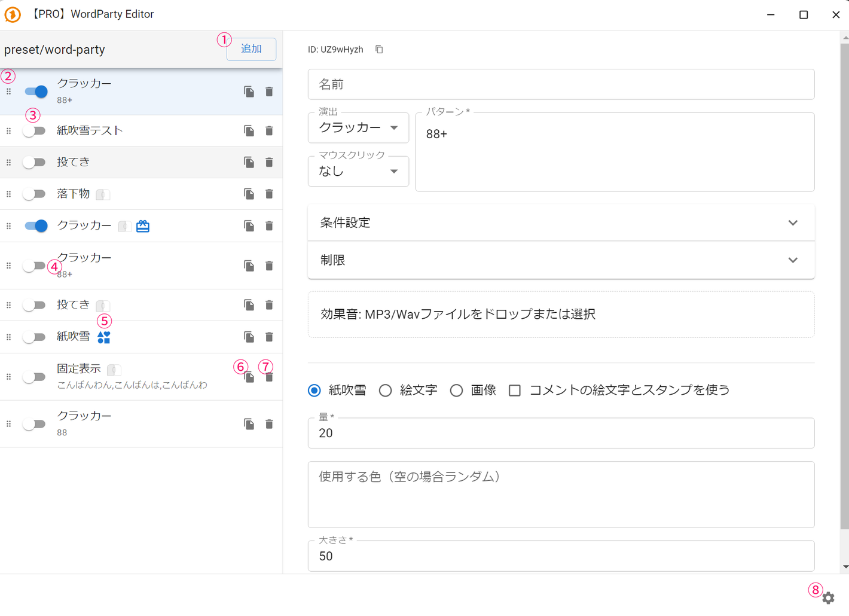This screenshot has height=616, width=849.
Task: Click the 追加 button
Action: 251,49
